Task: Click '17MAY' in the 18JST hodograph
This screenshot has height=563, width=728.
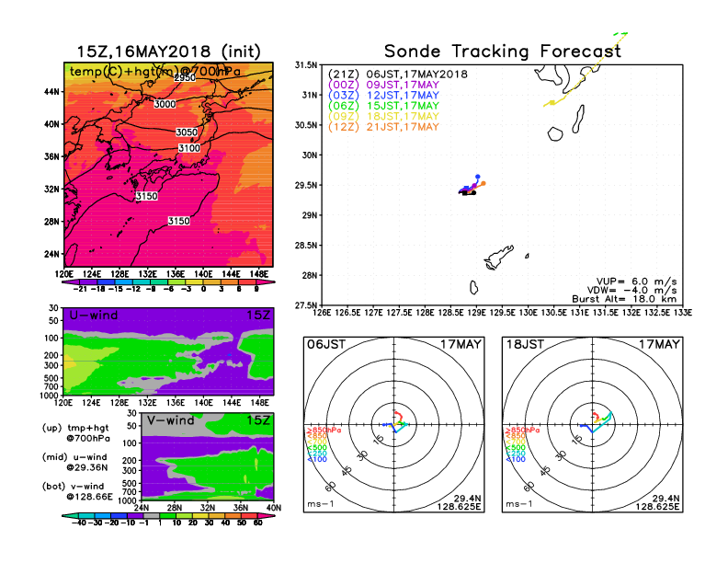Action: tap(660, 345)
